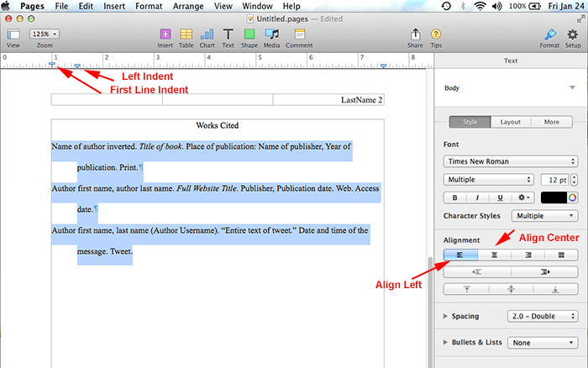Click the Chart toolbar icon
This screenshot has height=368, width=588.
(207, 34)
